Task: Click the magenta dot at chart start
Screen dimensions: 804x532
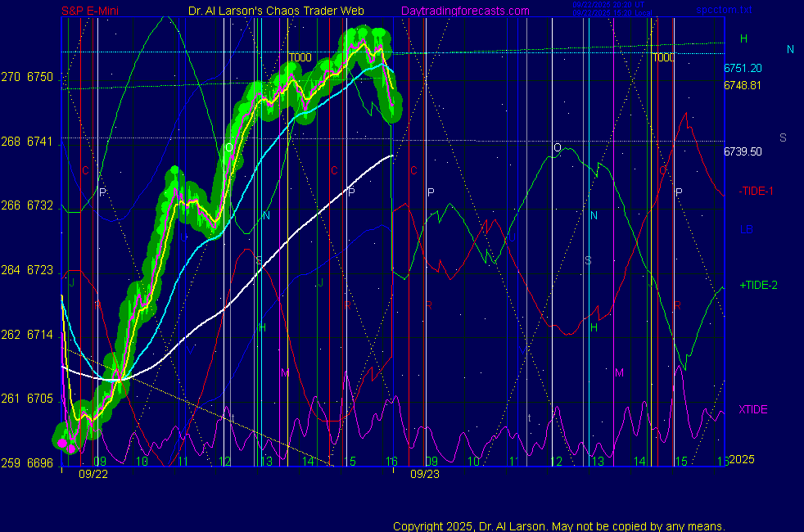Action: [x=71, y=443]
